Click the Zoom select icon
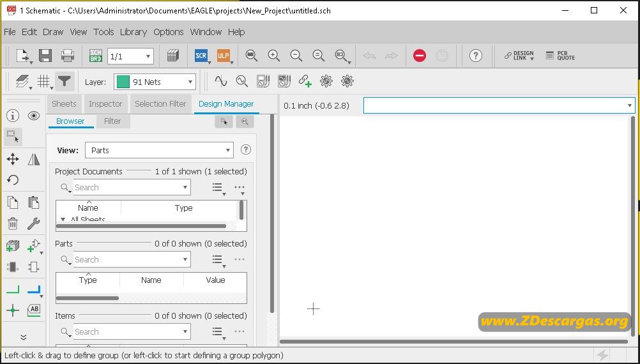The height and width of the screenshot is (364, 640). click(x=341, y=56)
